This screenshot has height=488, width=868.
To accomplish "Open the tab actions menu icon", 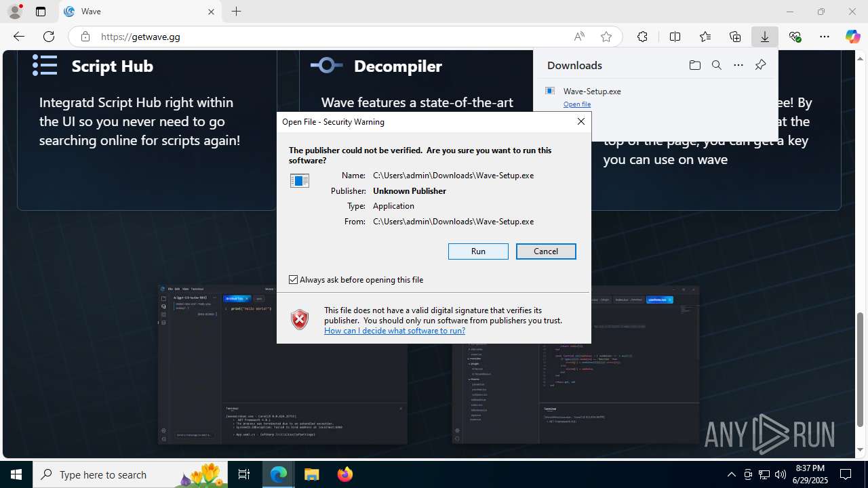I will (41, 12).
